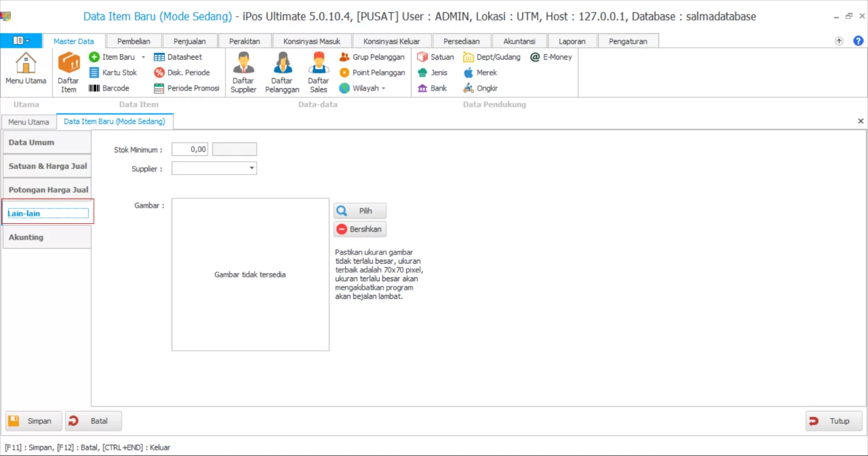The image size is (868, 456).
Task: Open Datasheet grid icon
Action: [x=159, y=57]
